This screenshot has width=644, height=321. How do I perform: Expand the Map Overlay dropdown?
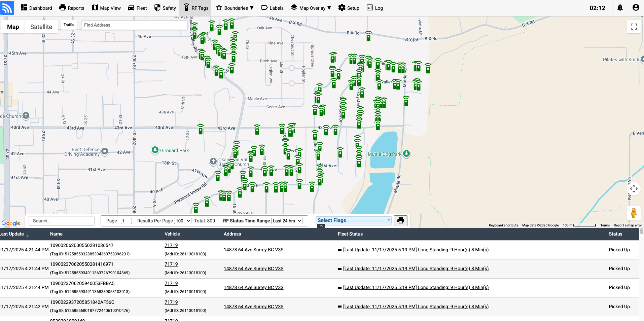[x=311, y=8]
